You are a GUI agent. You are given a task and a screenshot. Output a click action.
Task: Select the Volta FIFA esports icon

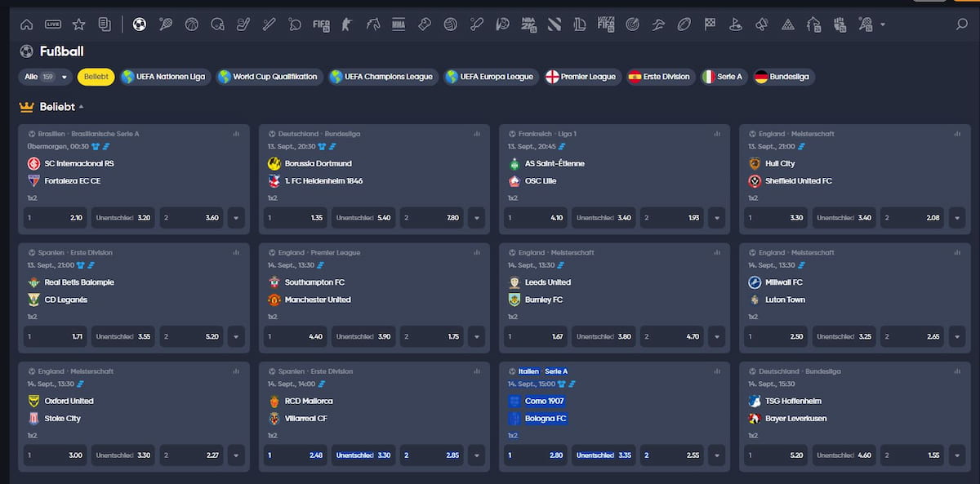pos(606,24)
